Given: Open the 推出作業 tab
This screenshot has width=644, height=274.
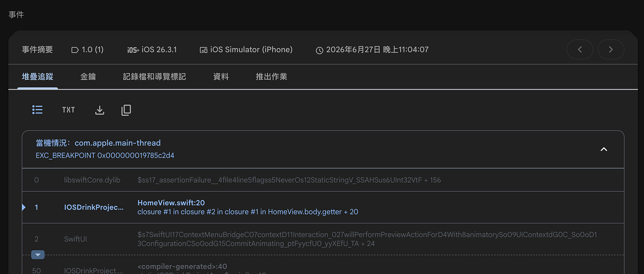Looking at the screenshot, I should tap(271, 76).
